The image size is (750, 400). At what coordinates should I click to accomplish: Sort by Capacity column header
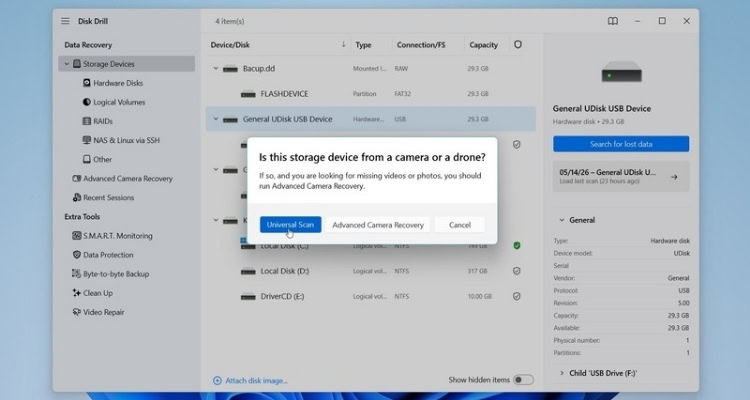tap(484, 45)
